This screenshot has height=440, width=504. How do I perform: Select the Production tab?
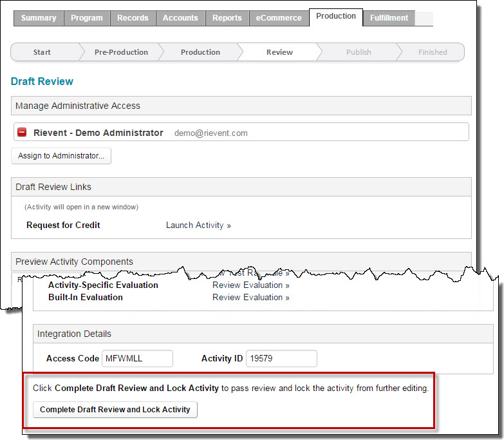(336, 17)
